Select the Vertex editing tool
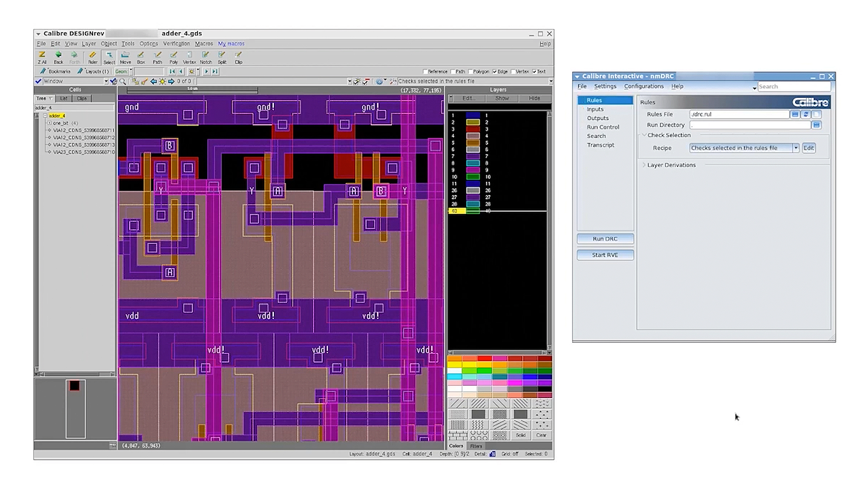 (x=189, y=56)
